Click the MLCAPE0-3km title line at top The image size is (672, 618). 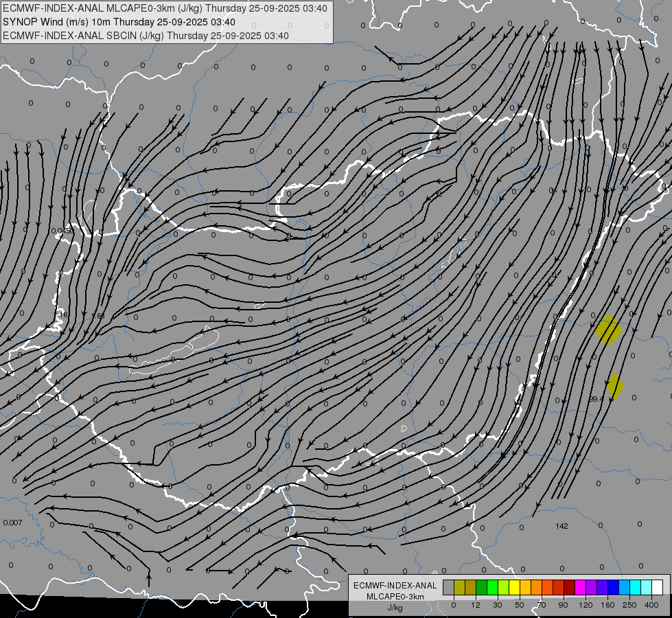tap(165, 8)
